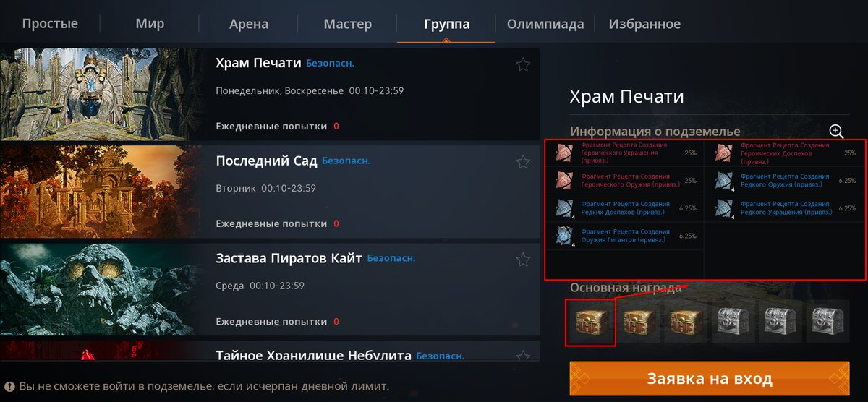Image resolution: width=868 pixels, height=402 pixels.
Task: Select the Застава Пиратов Кайт dungeon entry
Action: point(270,289)
